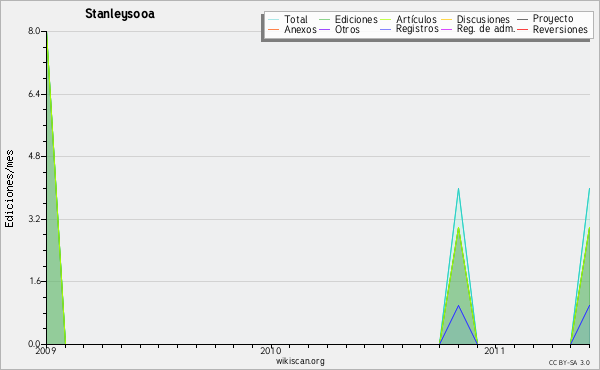Click the Reversiones legend label
600x370 pixels.
tap(560, 29)
